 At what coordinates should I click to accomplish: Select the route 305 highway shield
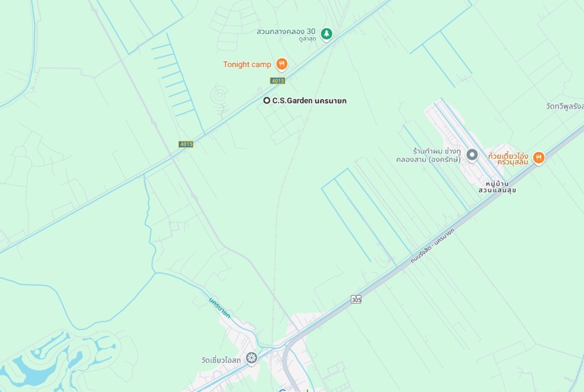pyautogui.click(x=356, y=299)
